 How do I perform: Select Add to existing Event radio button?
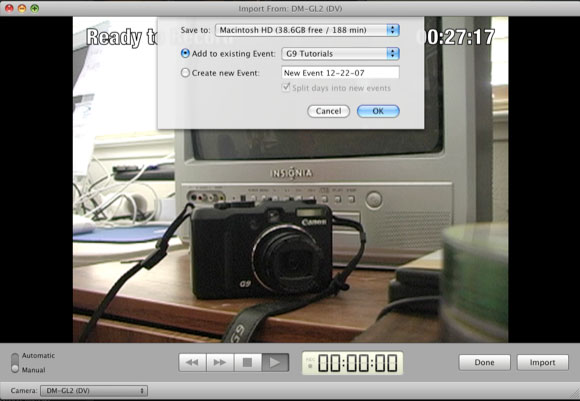pyautogui.click(x=185, y=54)
